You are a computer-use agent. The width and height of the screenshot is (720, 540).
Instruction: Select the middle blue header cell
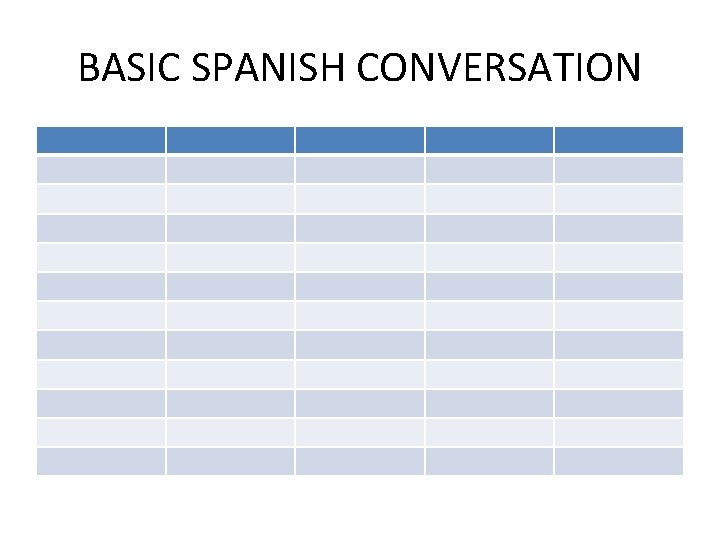coord(360,140)
